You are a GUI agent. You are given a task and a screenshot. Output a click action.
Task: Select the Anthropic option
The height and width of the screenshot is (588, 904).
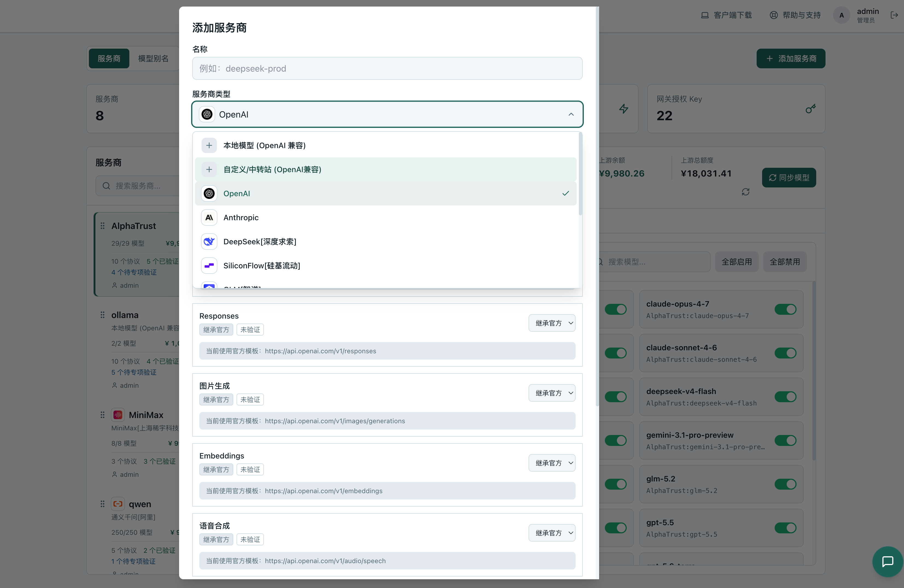tap(386, 217)
